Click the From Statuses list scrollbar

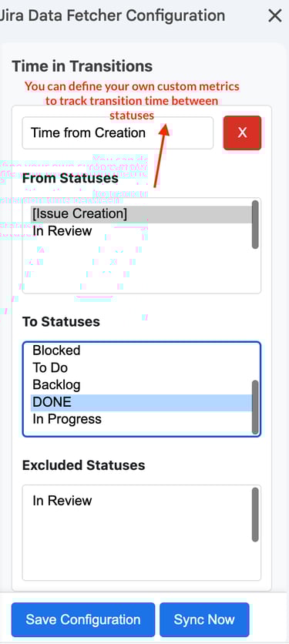pos(255,225)
